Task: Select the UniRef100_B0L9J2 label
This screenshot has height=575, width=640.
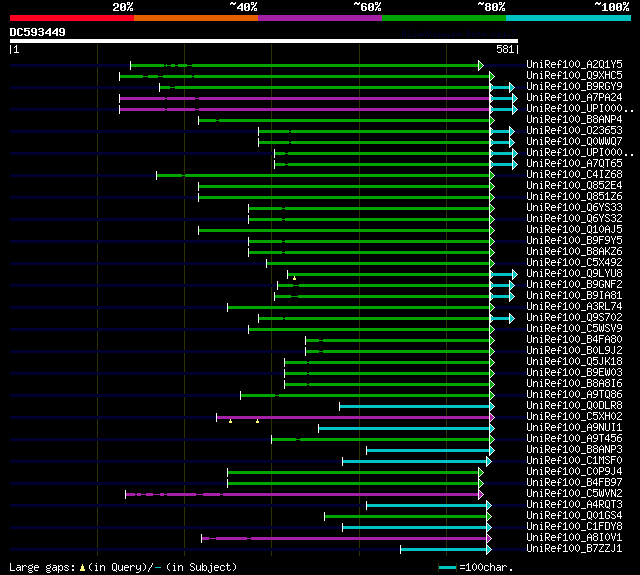Action: [x=574, y=351]
